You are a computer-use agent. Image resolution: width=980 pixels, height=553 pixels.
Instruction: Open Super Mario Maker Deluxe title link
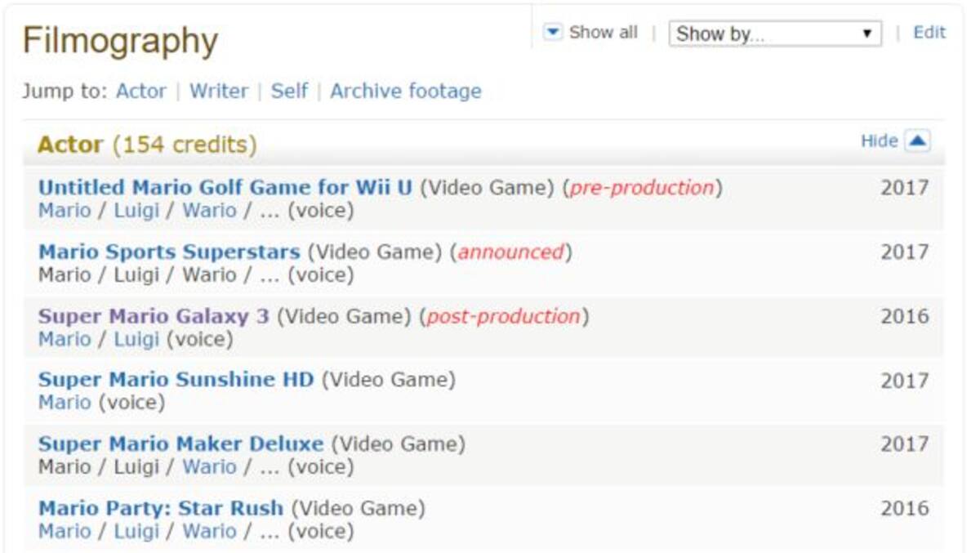180,444
